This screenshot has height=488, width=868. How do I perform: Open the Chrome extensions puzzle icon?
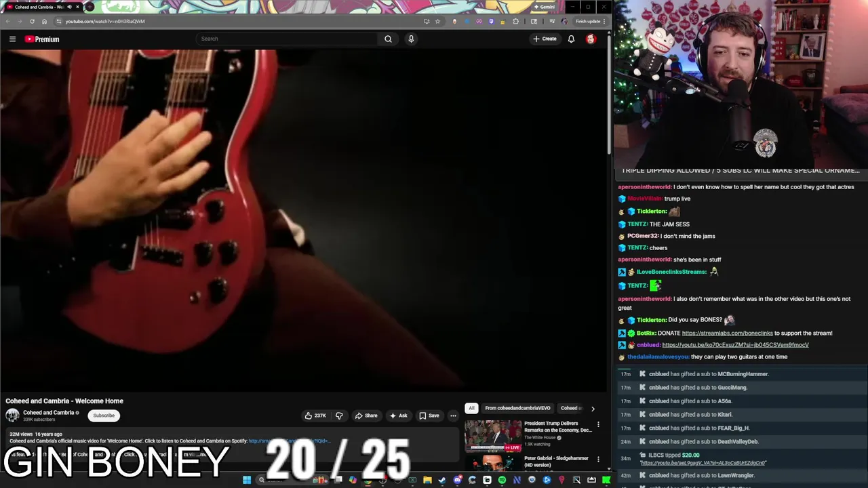tap(515, 21)
